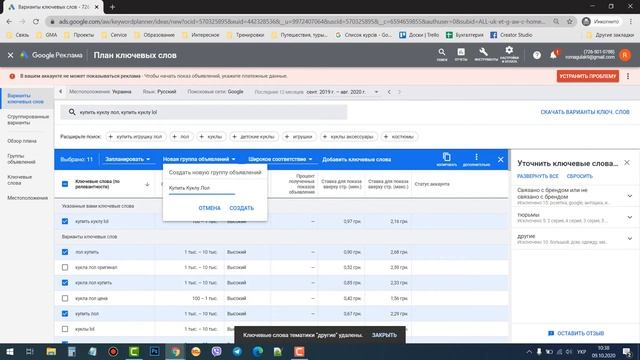Open the date range dropdown arrow
Image resolution: width=640 pixels, height=360 pixels.
pyautogui.click(x=376, y=92)
